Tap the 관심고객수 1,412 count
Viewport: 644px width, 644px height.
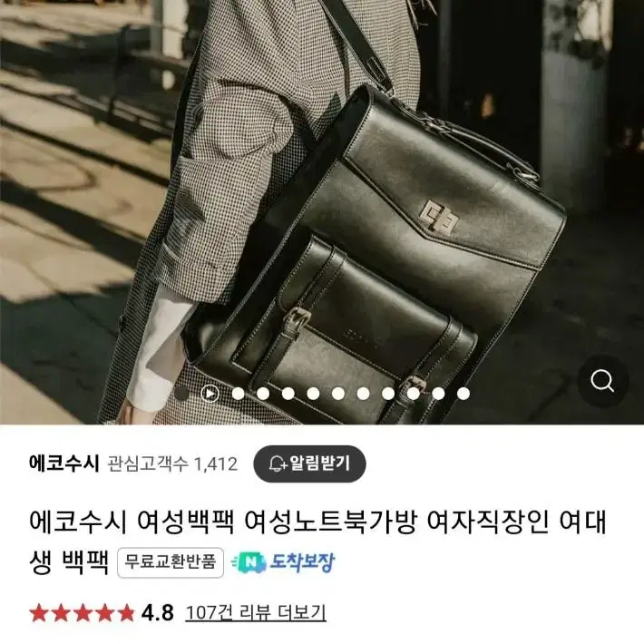point(172,464)
